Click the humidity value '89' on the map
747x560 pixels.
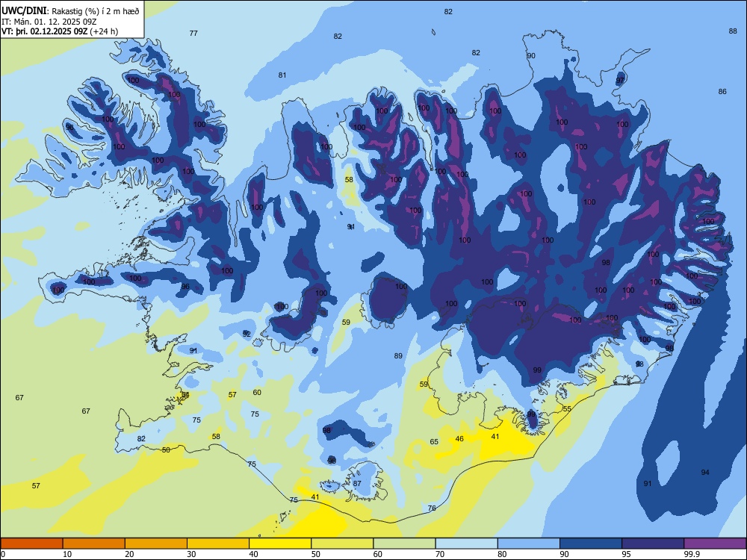[398, 355]
